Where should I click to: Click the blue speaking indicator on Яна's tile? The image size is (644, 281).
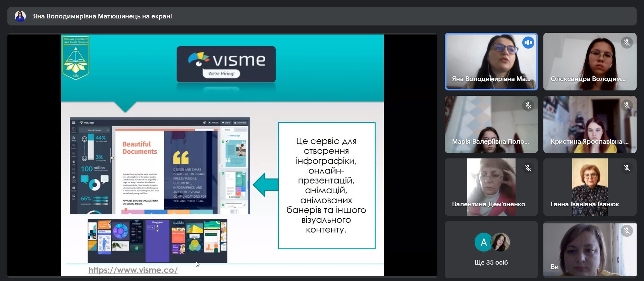[x=528, y=43]
